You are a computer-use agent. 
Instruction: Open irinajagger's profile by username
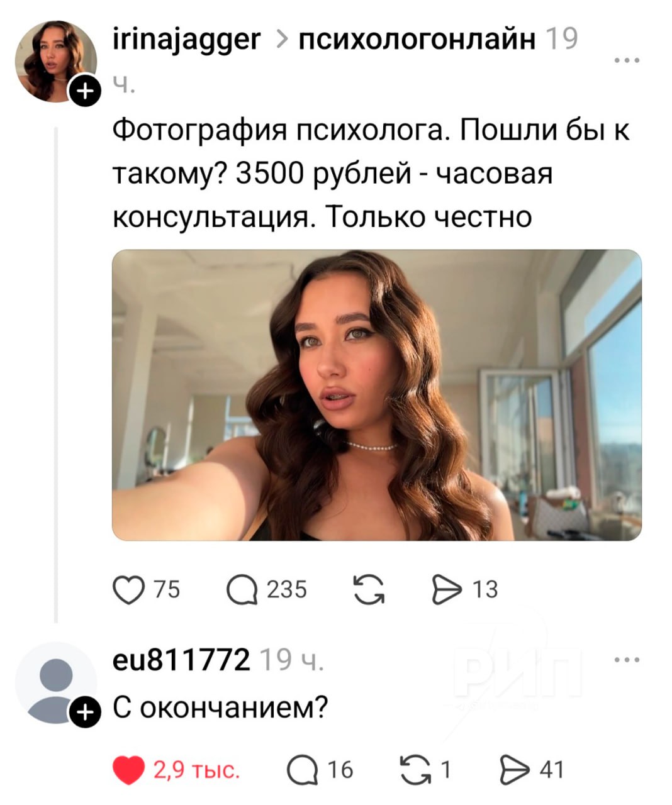click(x=186, y=41)
